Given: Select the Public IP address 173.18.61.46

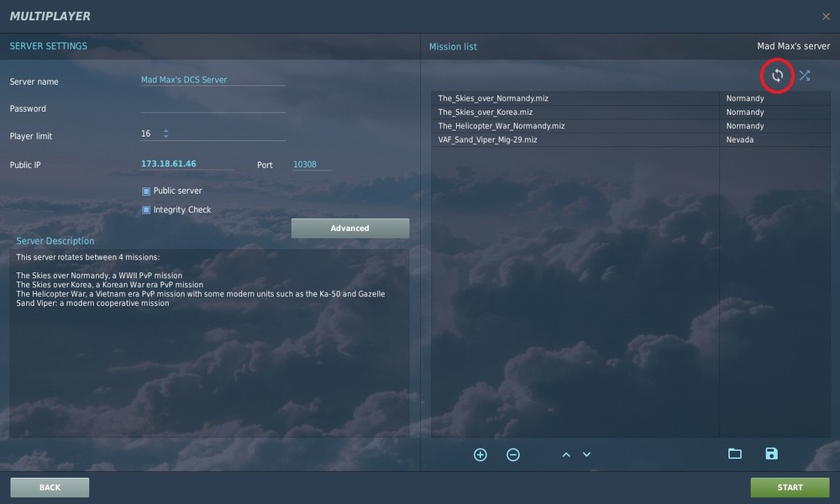Looking at the screenshot, I should (x=169, y=164).
